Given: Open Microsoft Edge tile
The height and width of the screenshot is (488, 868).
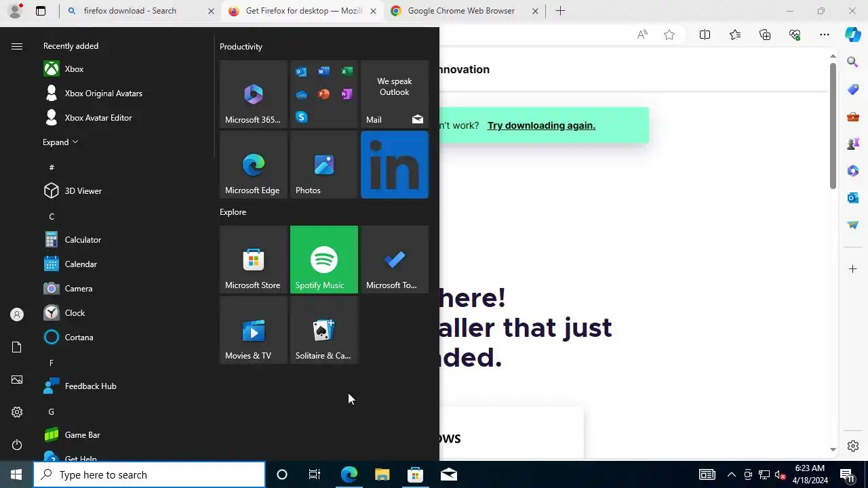Looking at the screenshot, I should [x=254, y=165].
